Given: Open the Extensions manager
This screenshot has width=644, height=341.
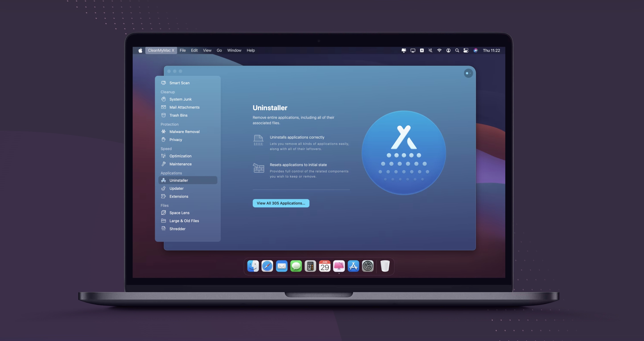Looking at the screenshot, I should point(178,196).
